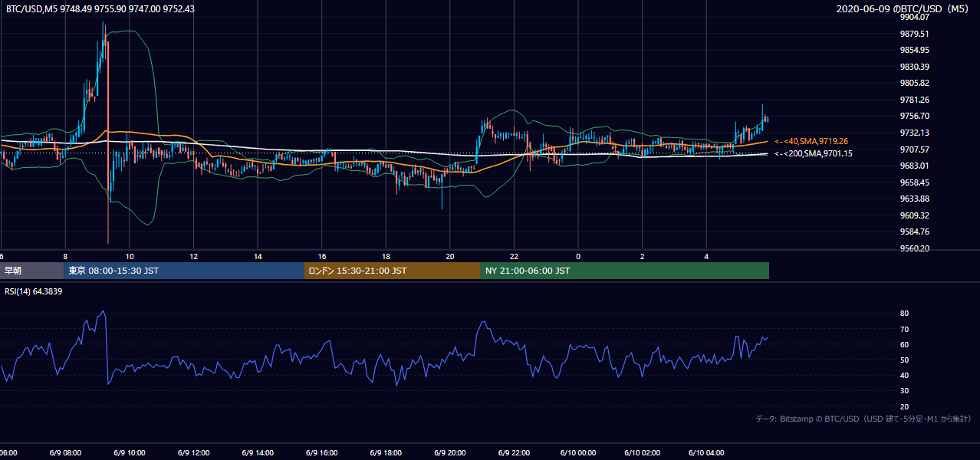Viewport: 980px width, 460px height.
Task: Click RSI axis level 20
Action: point(904,406)
